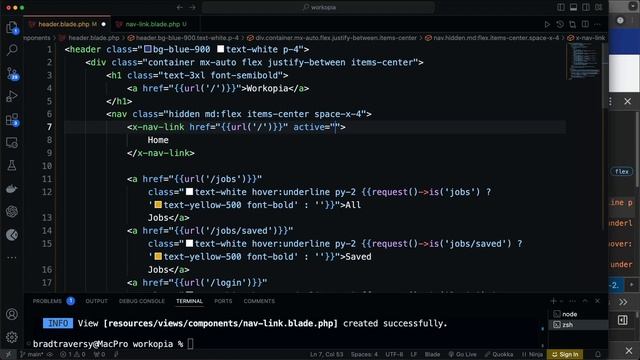Open the UTF-8 encoding picker

(394, 354)
